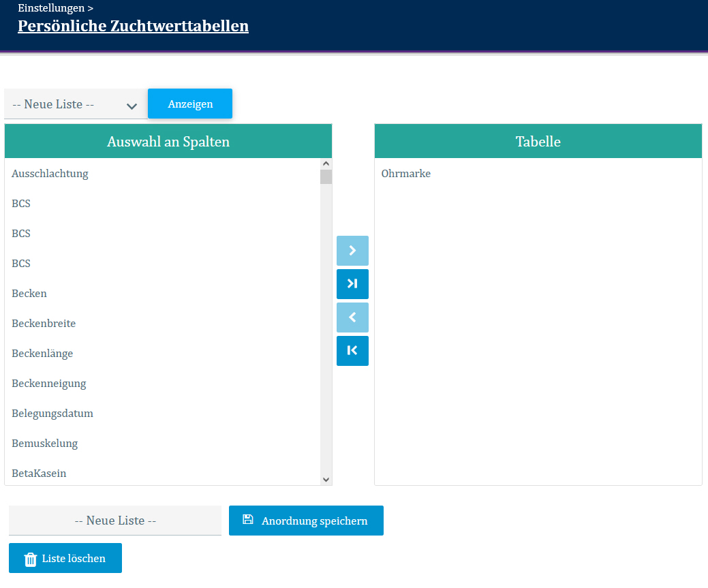Select Belegungsdatum column entry
The image size is (708, 588).
pyautogui.click(x=52, y=414)
